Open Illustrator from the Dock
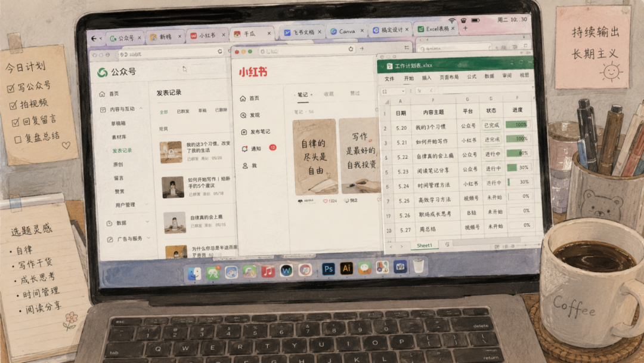 (346, 269)
